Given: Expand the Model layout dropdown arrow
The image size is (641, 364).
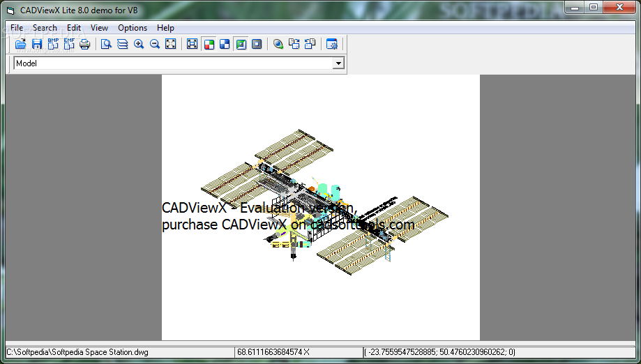Looking at the screenshot, I should (338, 63).
